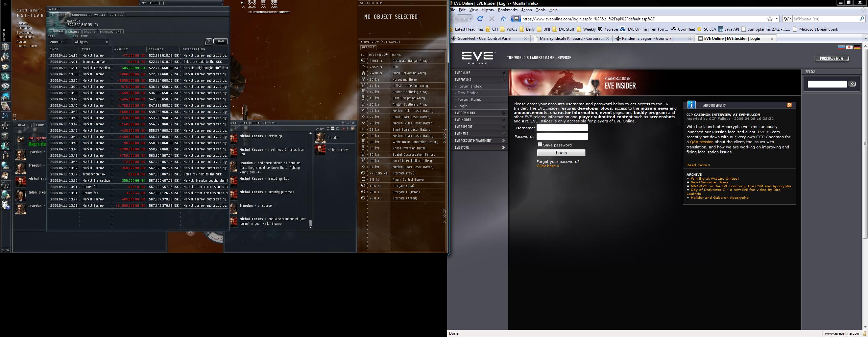Open the Firefox Bookmarks menu
This screenshot has height=337, width=868.
(507, 10)
